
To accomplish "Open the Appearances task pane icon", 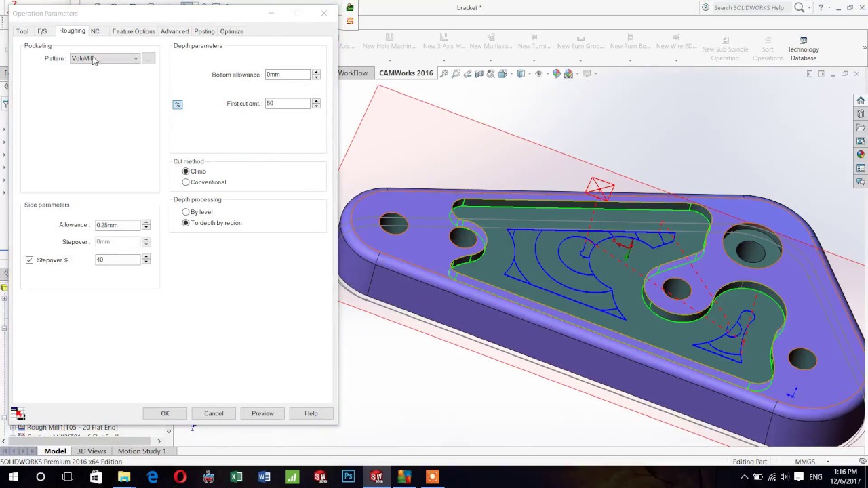I will click(x=861, y=155).
